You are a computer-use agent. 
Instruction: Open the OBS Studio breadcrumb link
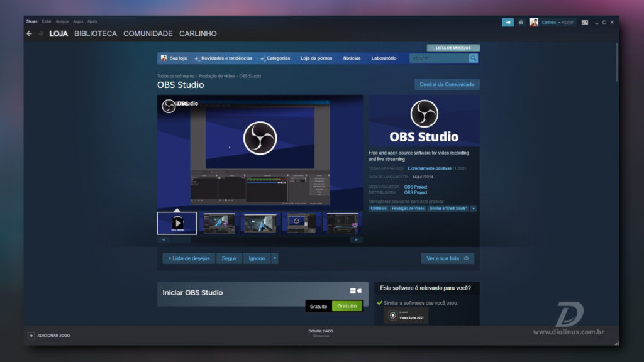[250, 76]
